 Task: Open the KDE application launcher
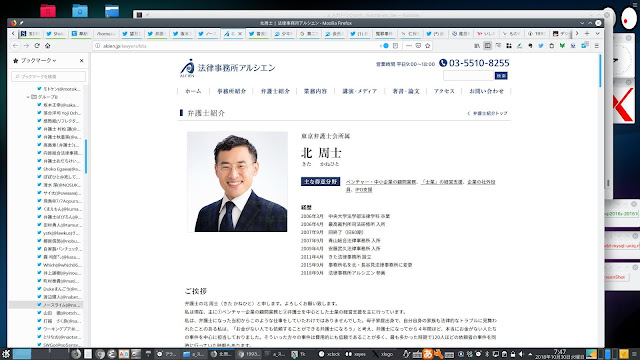click(x=6, y=354)
